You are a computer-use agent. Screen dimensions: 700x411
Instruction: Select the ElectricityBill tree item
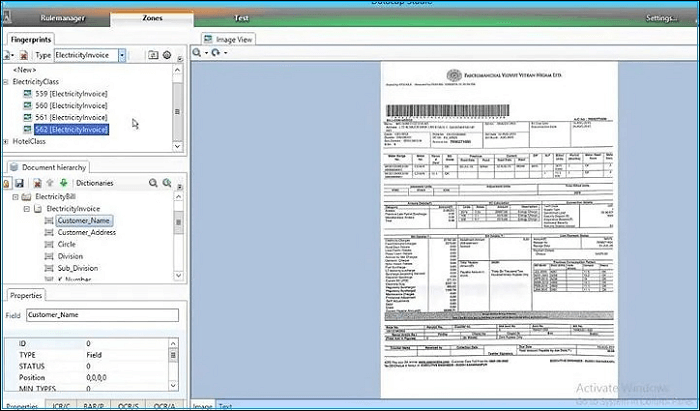(55, 197)
